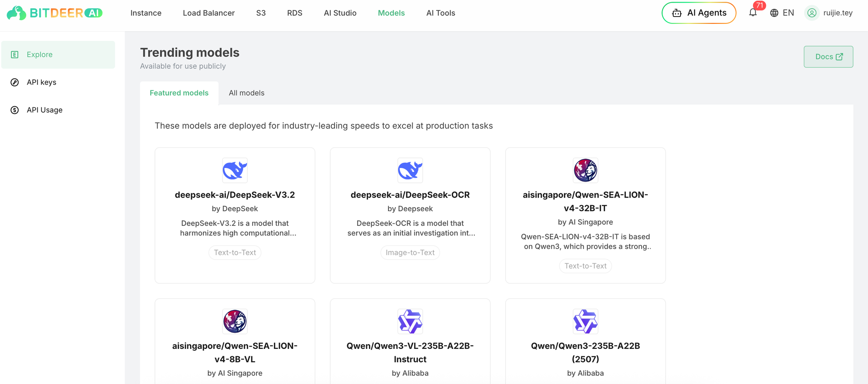This screenshot has width=868, height=384.
Task: Click the SEA-LION-v4-8B-VL lion logo
Action: pos(235,321)
